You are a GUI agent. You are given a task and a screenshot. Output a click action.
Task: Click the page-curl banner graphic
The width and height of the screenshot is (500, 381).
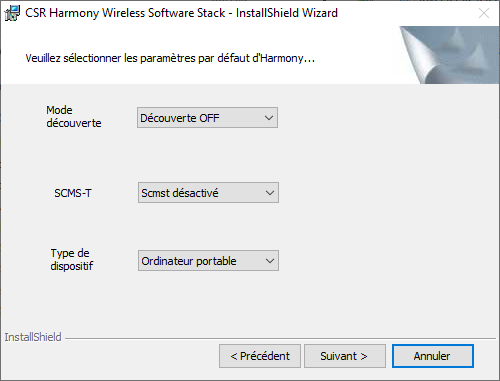pos(449,55)
